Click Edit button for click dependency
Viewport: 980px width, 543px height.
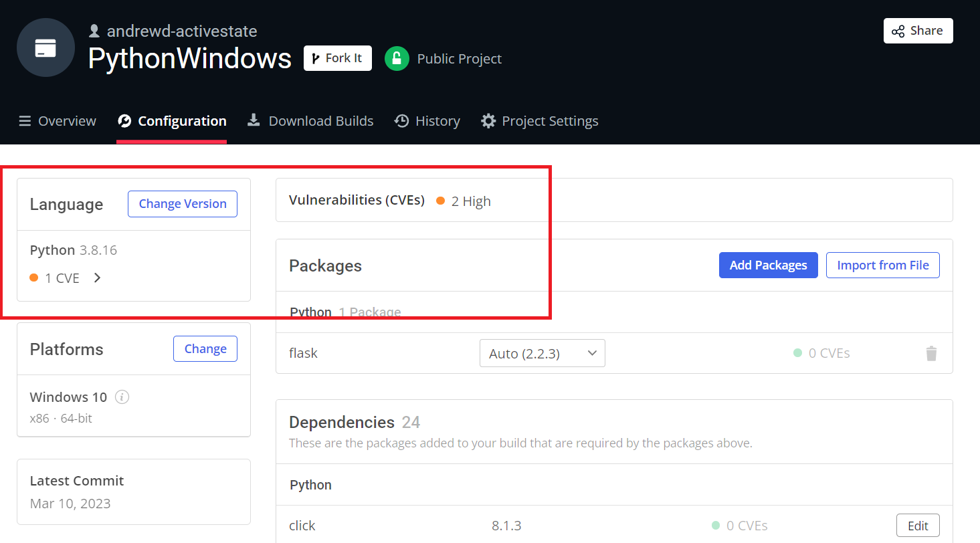tap(918, 526)
